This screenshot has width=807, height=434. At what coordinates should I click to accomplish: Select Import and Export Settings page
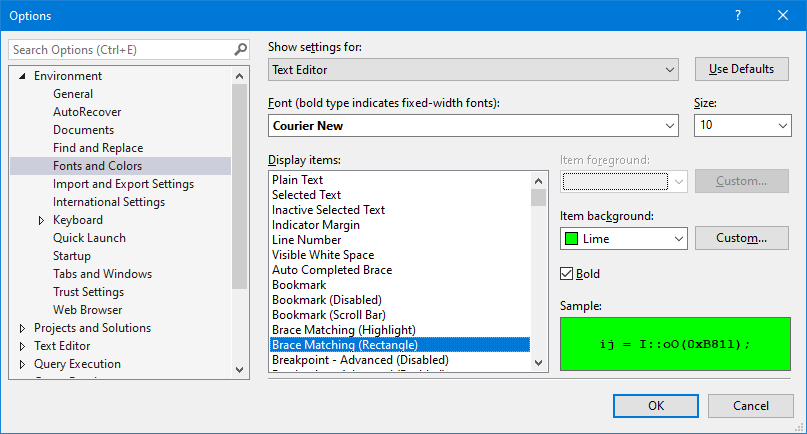pyautogui.click(x=123, y=184)
